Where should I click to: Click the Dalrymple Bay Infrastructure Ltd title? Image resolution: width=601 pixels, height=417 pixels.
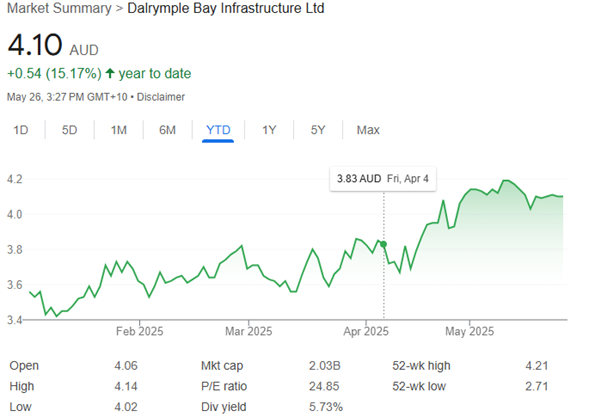click(x=231, y=9)
